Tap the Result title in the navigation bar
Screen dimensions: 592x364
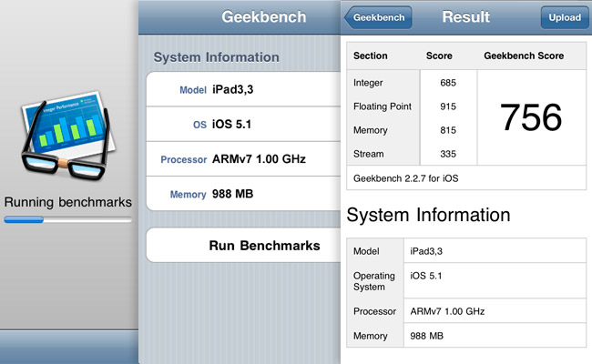pyautogui.click(x=465, y=17)
